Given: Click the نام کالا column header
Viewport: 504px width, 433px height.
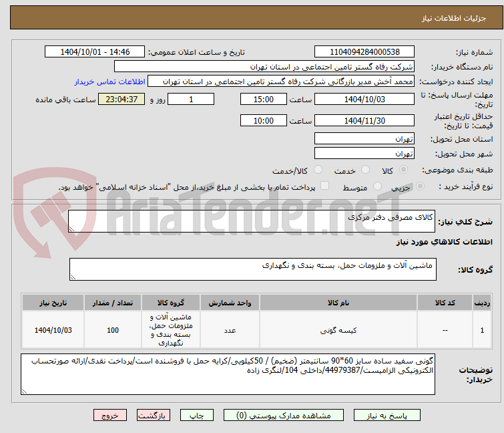Looking at the screenshot, I should coord(338,303).
